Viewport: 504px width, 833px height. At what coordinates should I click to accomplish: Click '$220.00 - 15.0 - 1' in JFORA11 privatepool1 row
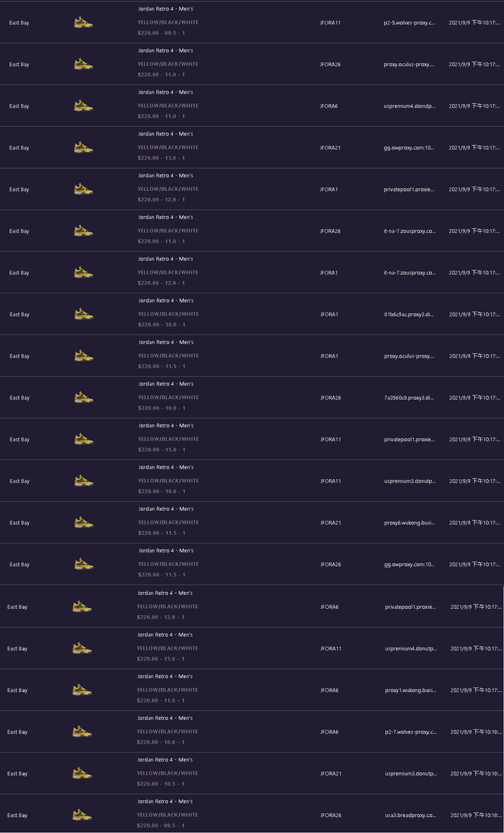161,449
